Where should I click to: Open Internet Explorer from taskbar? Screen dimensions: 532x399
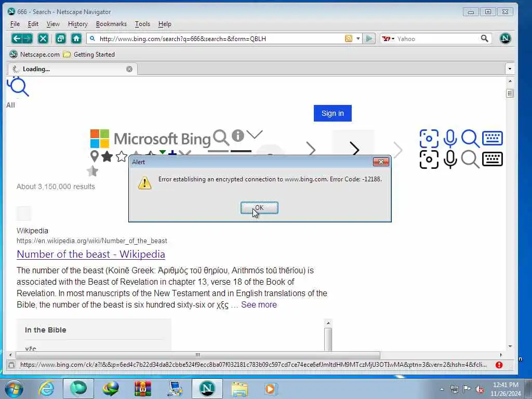click(46, 389)
